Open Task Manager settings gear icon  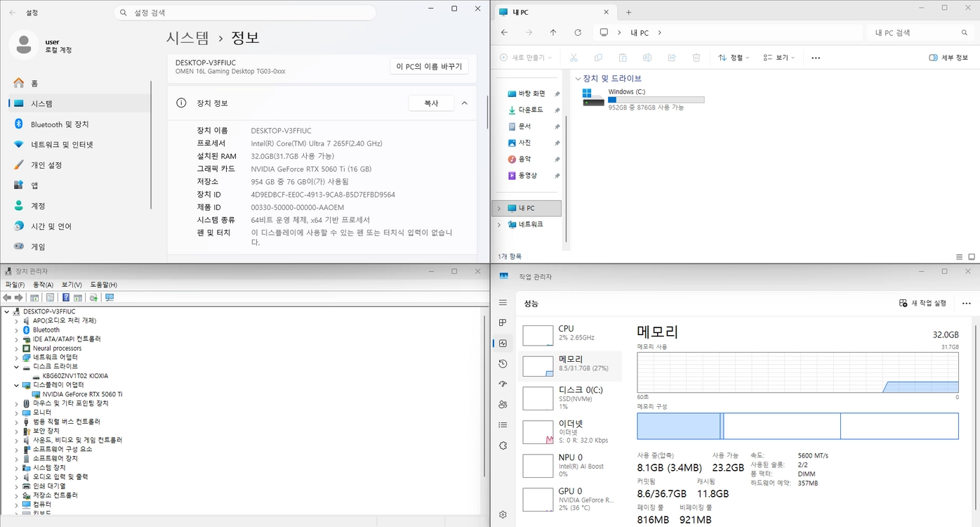coord(503,514)
